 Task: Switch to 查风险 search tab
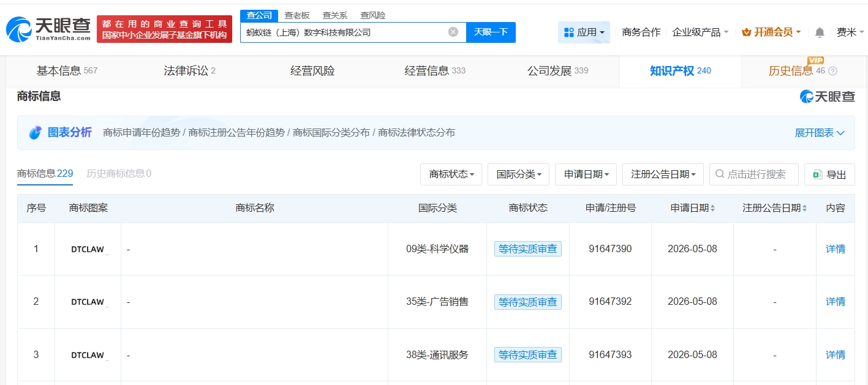372,15
